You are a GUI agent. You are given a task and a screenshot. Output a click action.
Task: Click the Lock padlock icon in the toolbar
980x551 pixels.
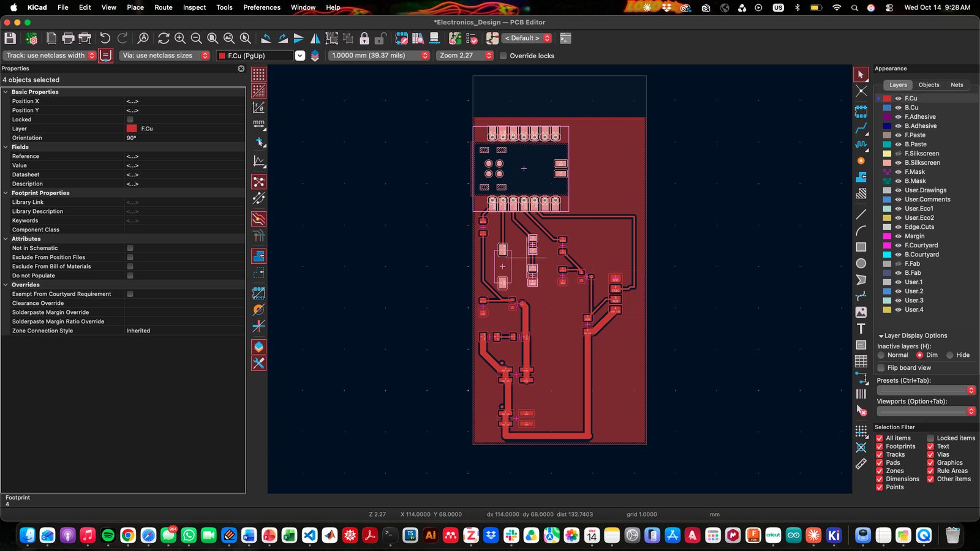[364, 39]
